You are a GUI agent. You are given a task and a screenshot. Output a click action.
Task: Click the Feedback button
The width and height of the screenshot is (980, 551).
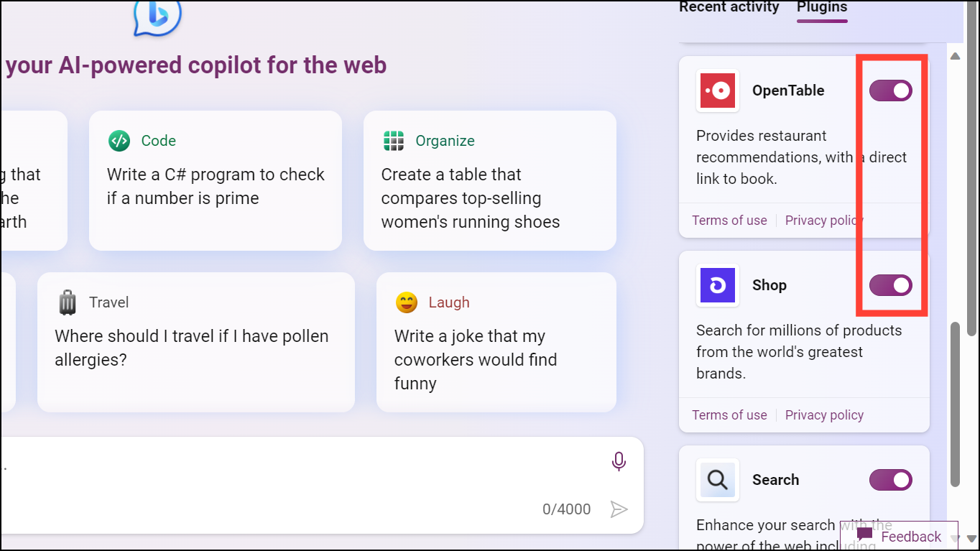tap(899, 536)
